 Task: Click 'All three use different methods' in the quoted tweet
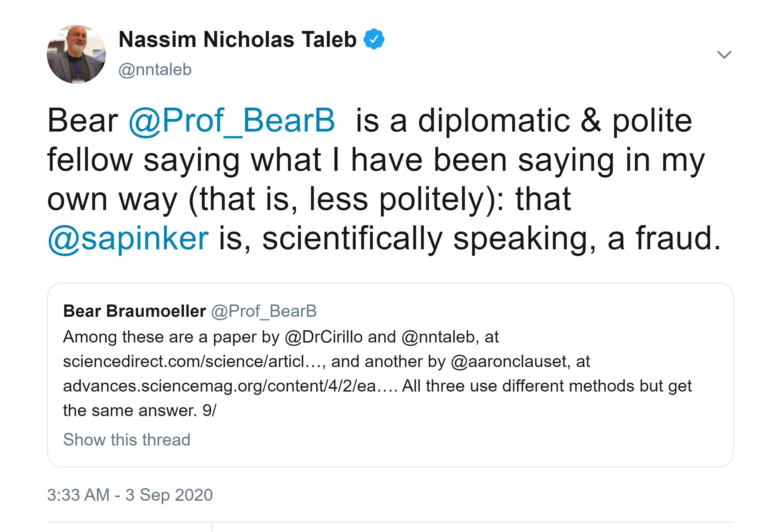518,386
